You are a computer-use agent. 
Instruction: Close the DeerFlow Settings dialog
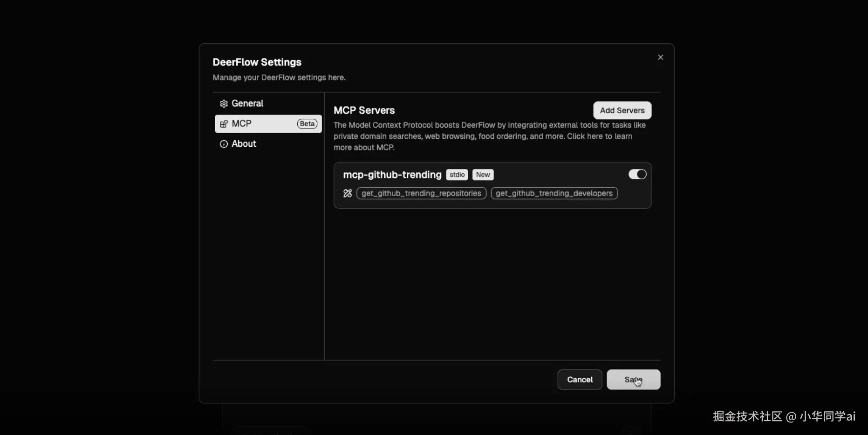660,57
